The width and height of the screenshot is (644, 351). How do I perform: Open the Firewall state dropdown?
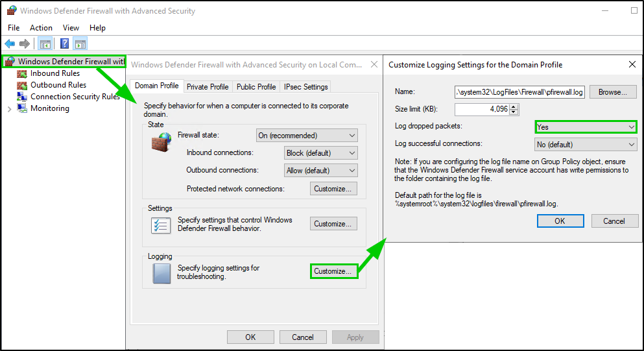click(307, 135)
